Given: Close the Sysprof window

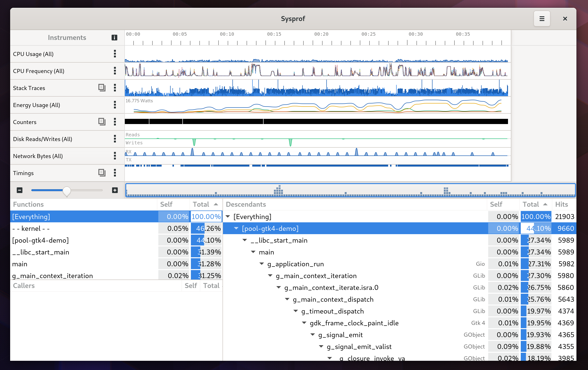Looking at the screenshot, I should 565,19.
